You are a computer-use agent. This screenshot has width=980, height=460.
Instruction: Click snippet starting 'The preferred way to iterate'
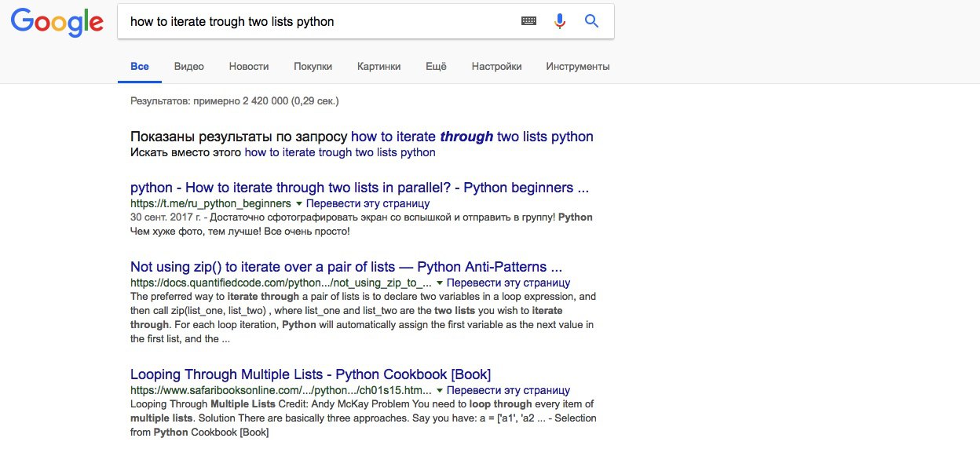click(364, 318)
